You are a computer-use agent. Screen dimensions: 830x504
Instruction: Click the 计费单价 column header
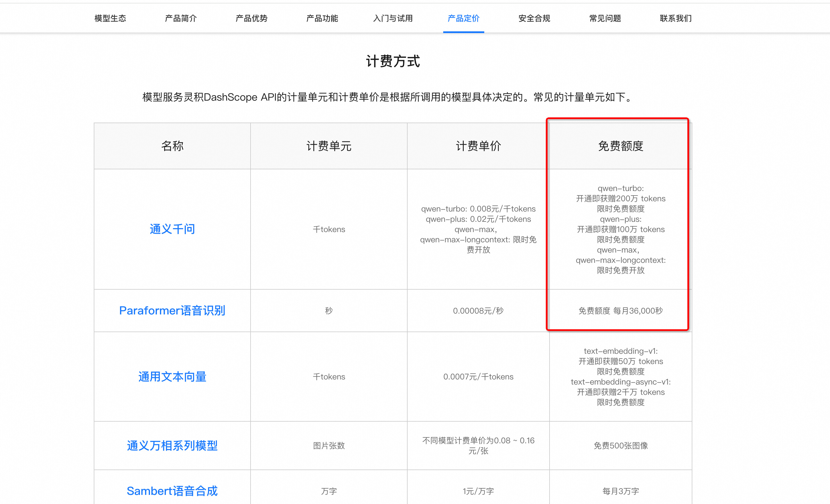[478, 146]
